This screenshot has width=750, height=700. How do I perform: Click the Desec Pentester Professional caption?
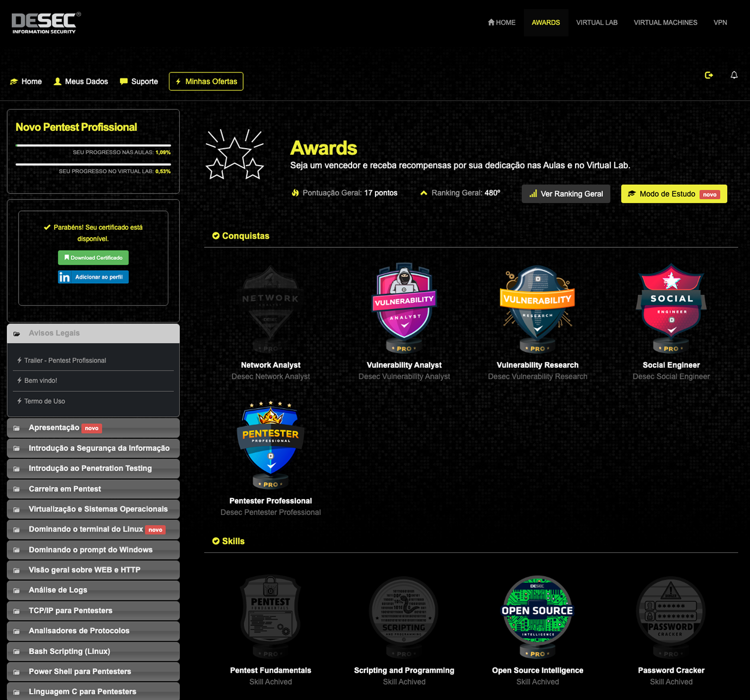pos(271,513)
